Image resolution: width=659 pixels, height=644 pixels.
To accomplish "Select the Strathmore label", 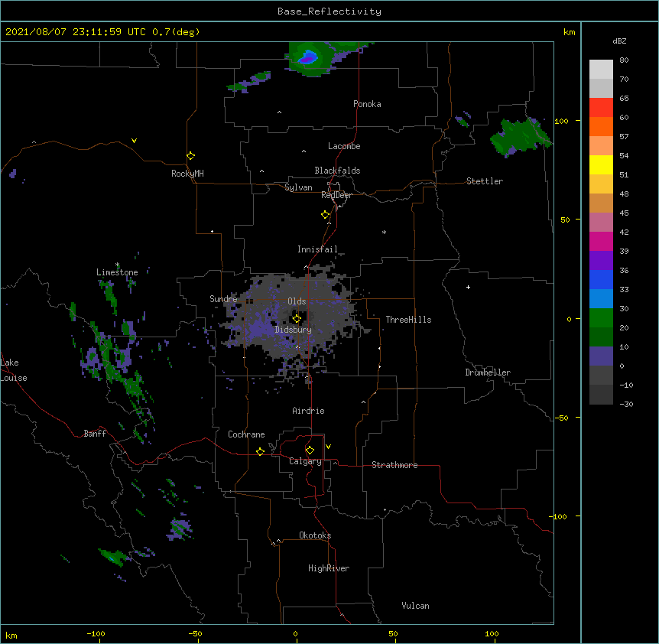I will pos(394,465).
